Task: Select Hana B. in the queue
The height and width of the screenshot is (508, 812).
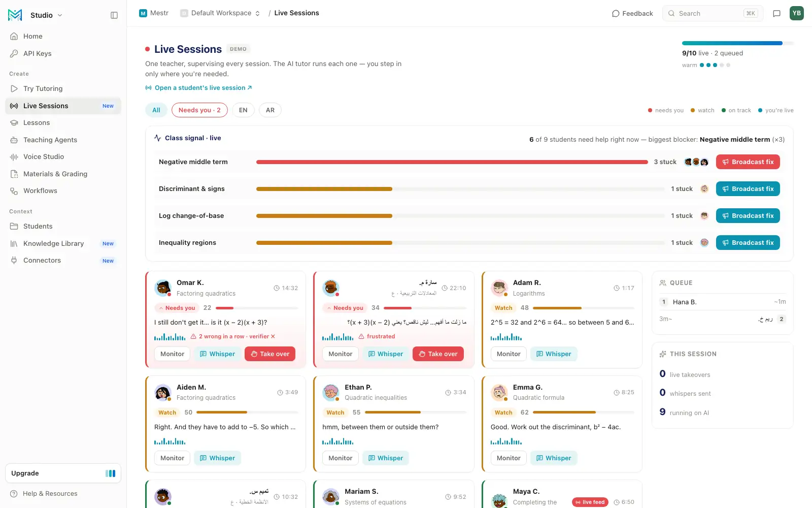Action: [723, 302]
